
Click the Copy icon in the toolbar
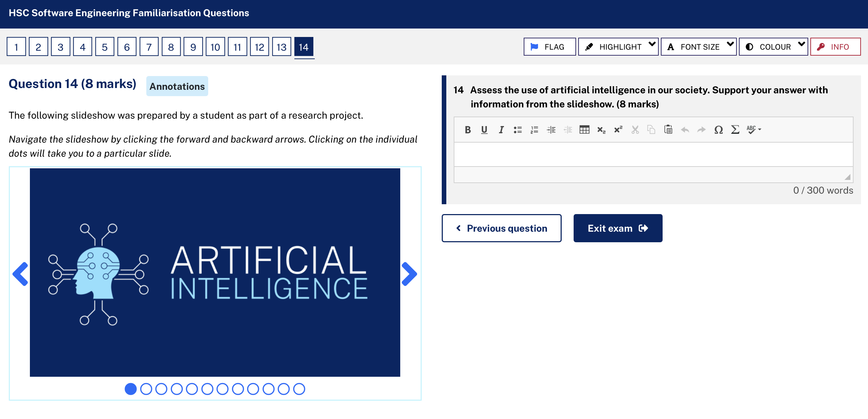[651, 130]
